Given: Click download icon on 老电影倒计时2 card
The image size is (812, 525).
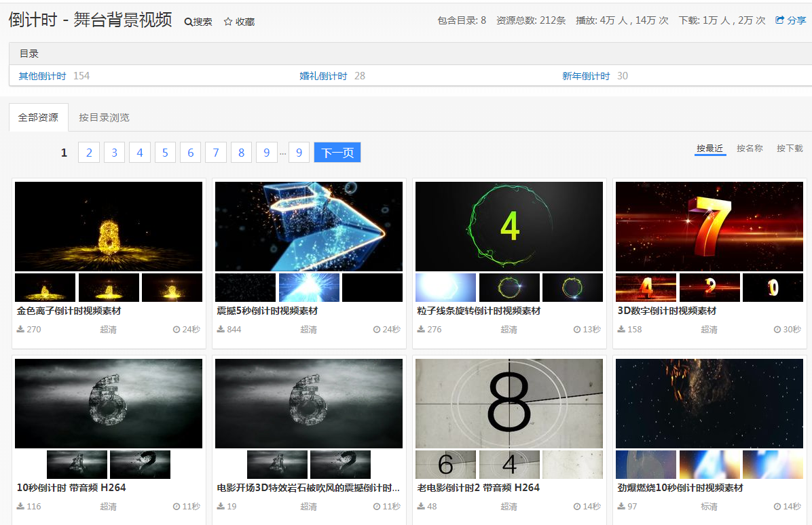Looking at the screenshot, I should pos(421,507).
